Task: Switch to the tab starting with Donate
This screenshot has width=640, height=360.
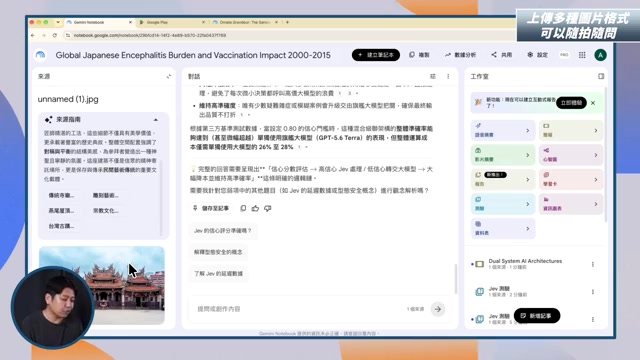Action: click(245, 22)
